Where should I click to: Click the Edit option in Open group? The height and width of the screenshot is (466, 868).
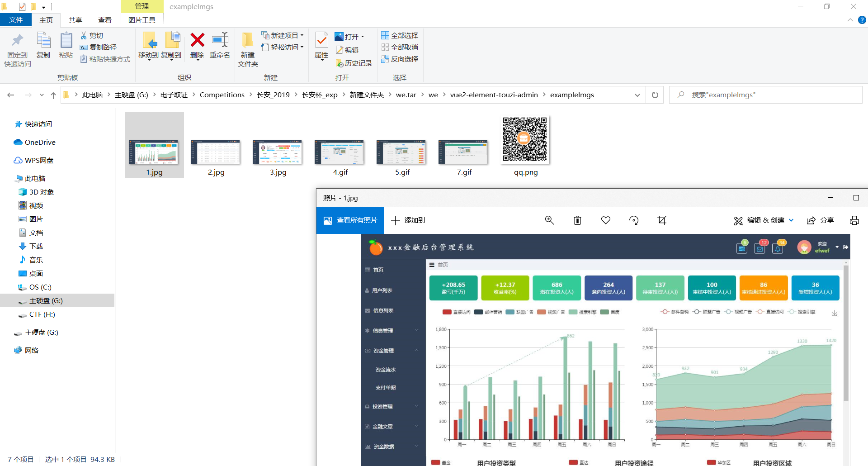click(347, 50)
